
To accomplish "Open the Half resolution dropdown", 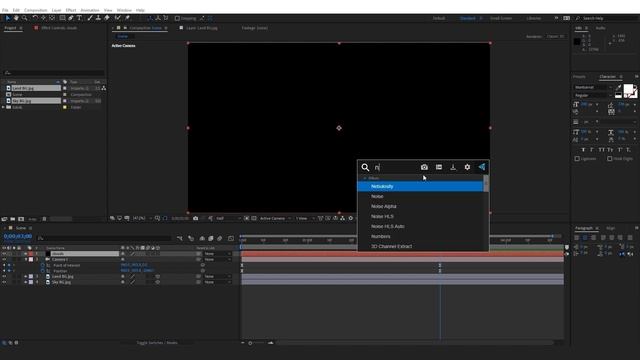I will click(228, 218).
